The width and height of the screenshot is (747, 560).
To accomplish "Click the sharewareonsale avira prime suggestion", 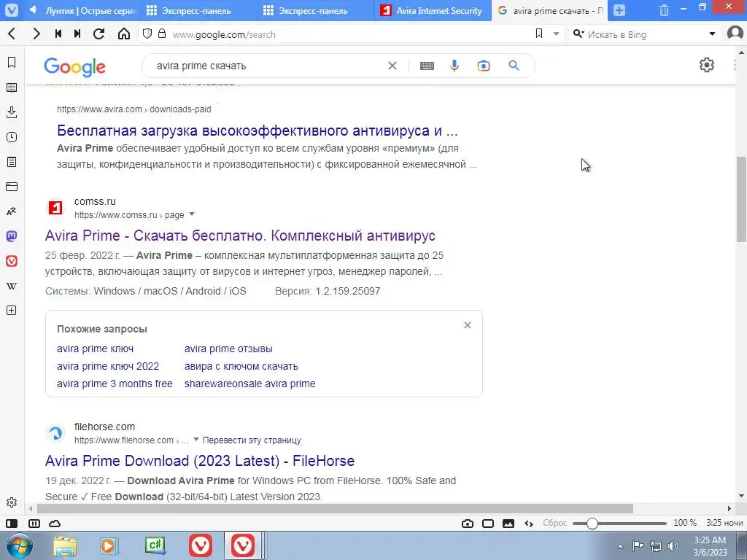I will [x=249, y=384].
